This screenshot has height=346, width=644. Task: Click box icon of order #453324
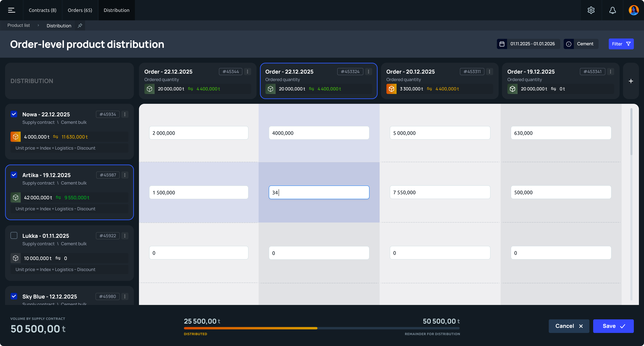tap(270, 89)
